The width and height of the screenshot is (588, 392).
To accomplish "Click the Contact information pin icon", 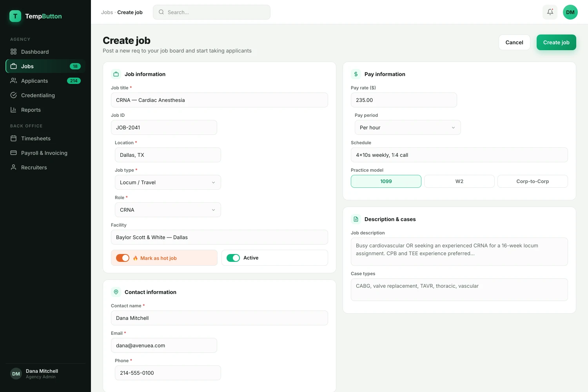I will click(116, 292).
